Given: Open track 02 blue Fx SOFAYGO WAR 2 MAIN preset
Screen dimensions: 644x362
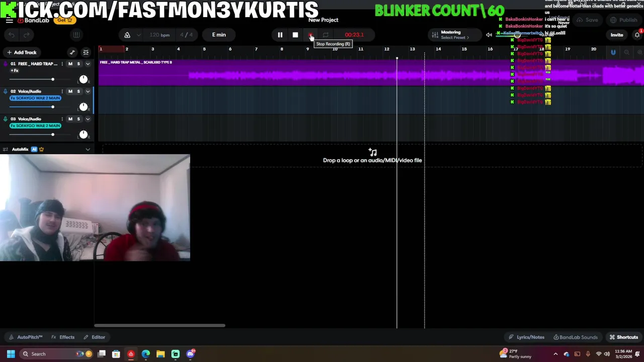Looking at the screenshot, I should pyautogui.click(x=35, y=98).
